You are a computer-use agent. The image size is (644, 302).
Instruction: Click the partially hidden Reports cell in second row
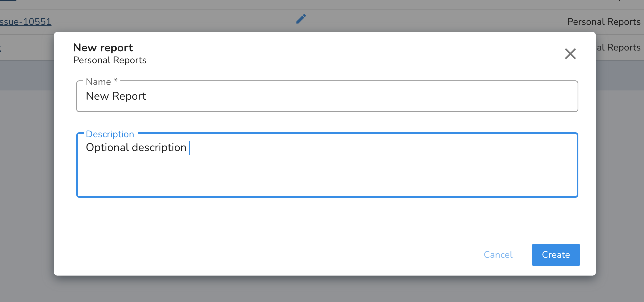(x=618, y=48)
